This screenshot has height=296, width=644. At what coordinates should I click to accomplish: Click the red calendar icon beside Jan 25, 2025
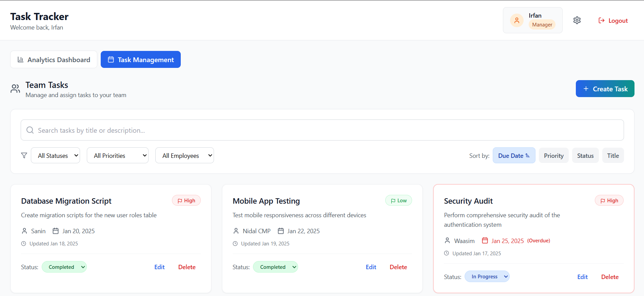[x=485, y=240]
